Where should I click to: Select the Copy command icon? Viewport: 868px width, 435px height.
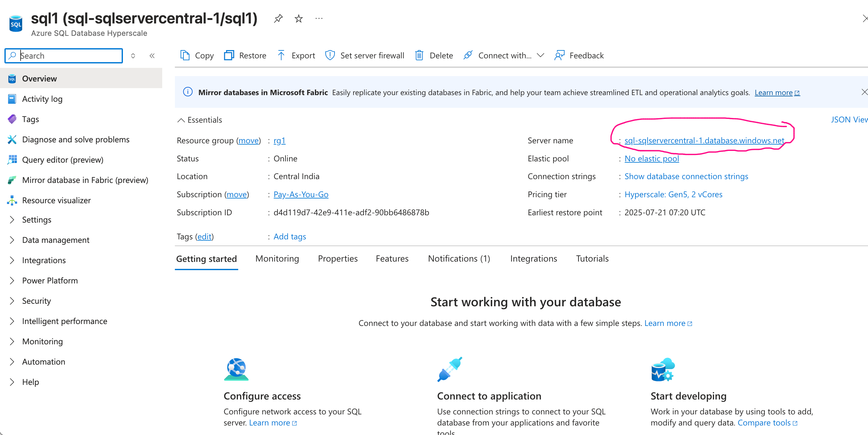click(185, 55)
